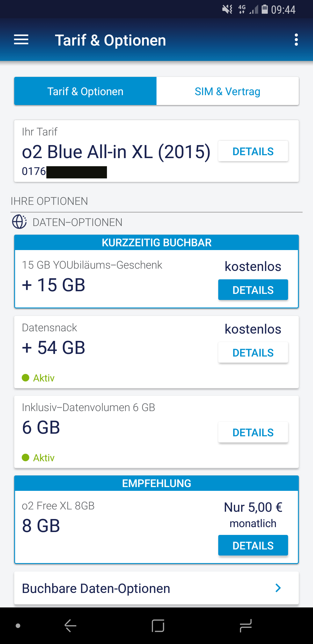Tap the Empfehlung banner header
The width and height of the screenshot is (313, 644).
(x=156, y=483)
